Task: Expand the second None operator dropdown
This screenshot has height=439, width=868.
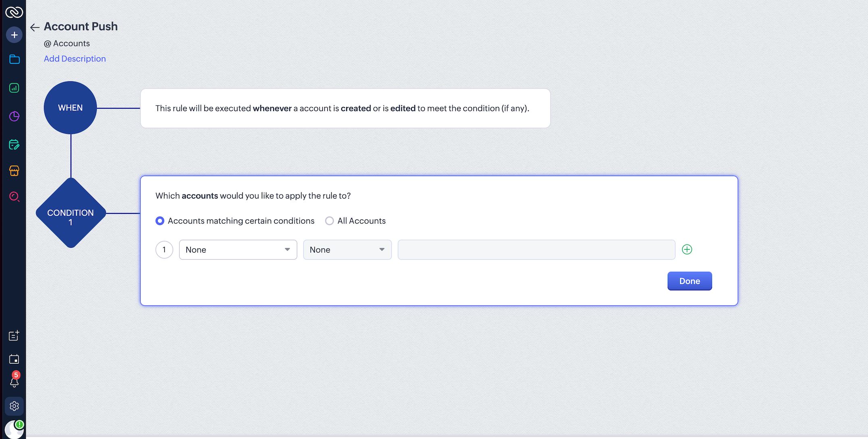Action: pos(347,250)
